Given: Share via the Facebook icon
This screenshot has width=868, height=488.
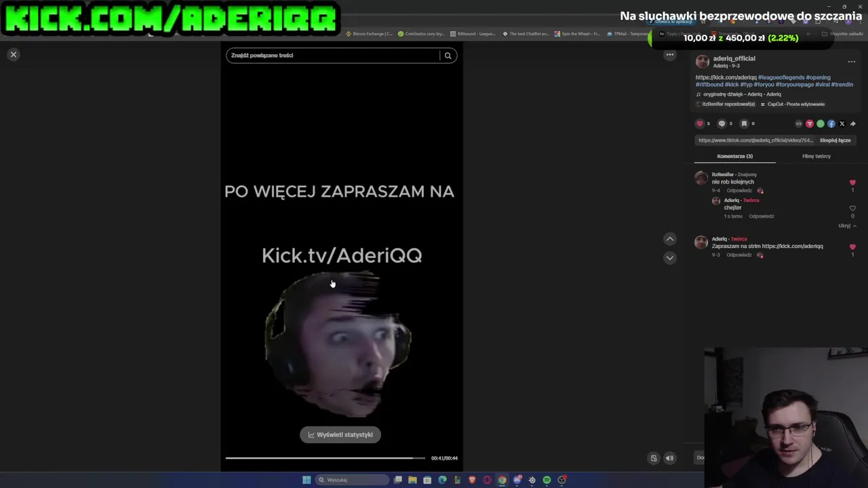Looking at the screenshot, I should point(831,124).
